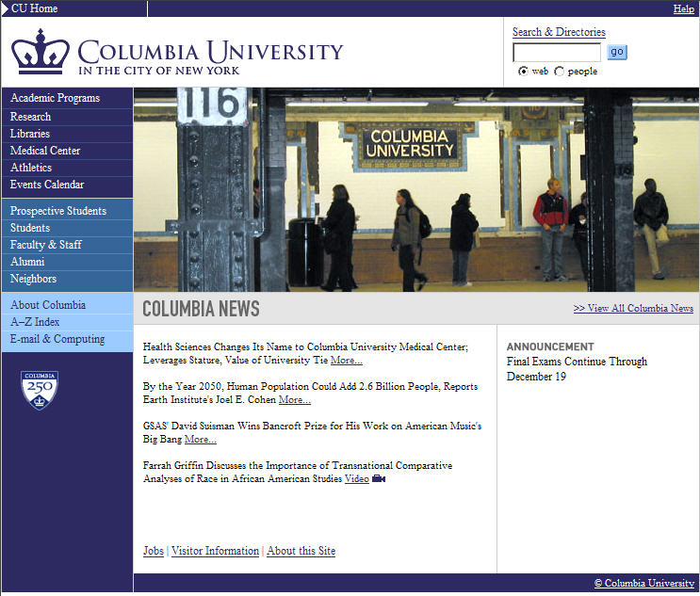Open the Research menu item
The width and height of the screenshot is (700, 596).
tap(30, 117)
